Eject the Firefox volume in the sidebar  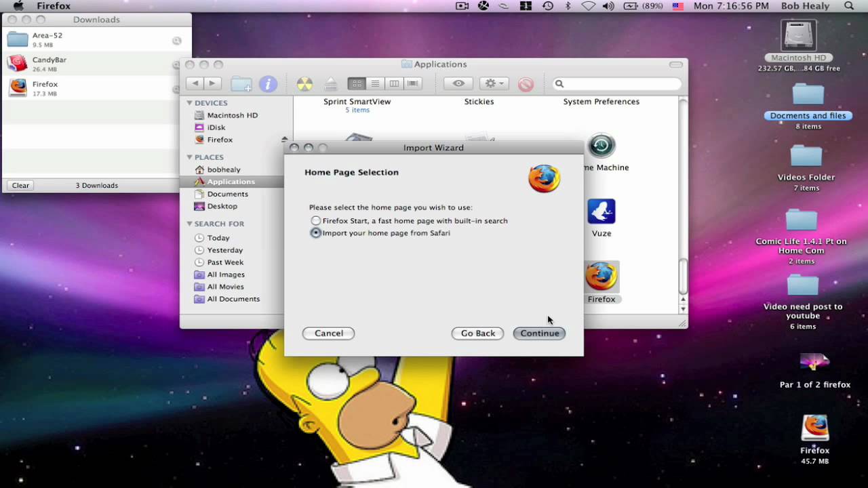coord(285,140)
